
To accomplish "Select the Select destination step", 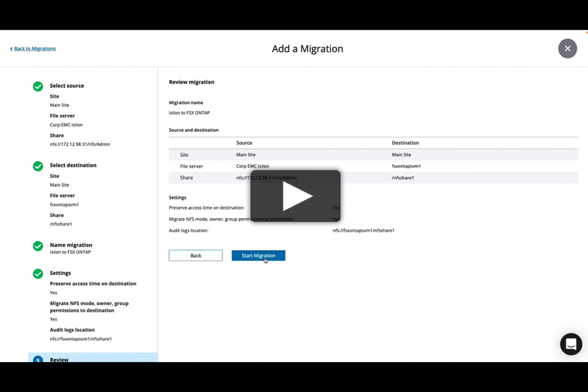I will [73, 165].
